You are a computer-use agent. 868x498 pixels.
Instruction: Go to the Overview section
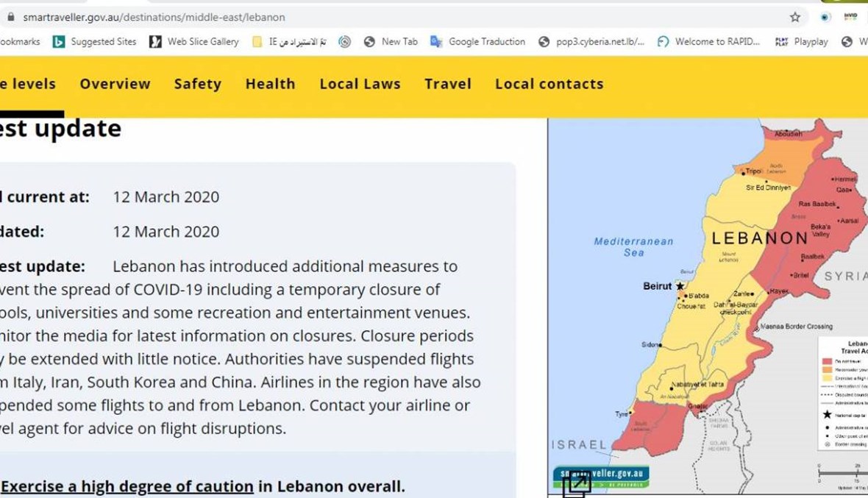tap(115, 84)
